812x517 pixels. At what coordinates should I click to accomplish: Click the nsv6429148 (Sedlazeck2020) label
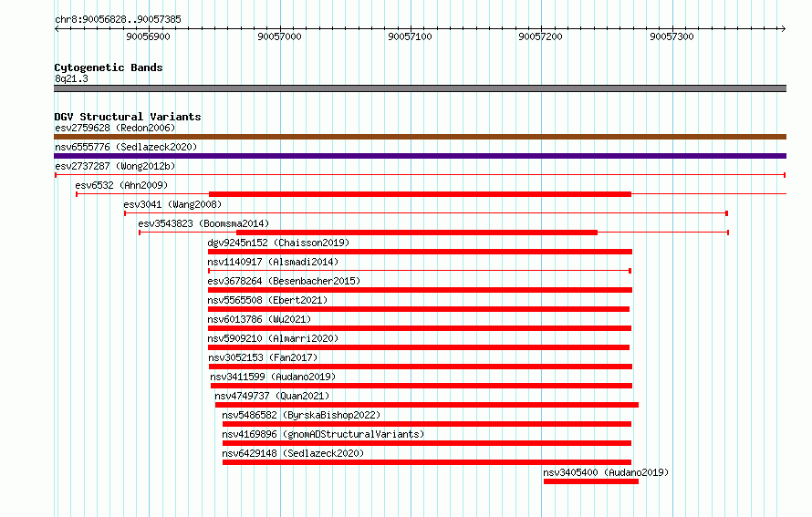point(293,453)
